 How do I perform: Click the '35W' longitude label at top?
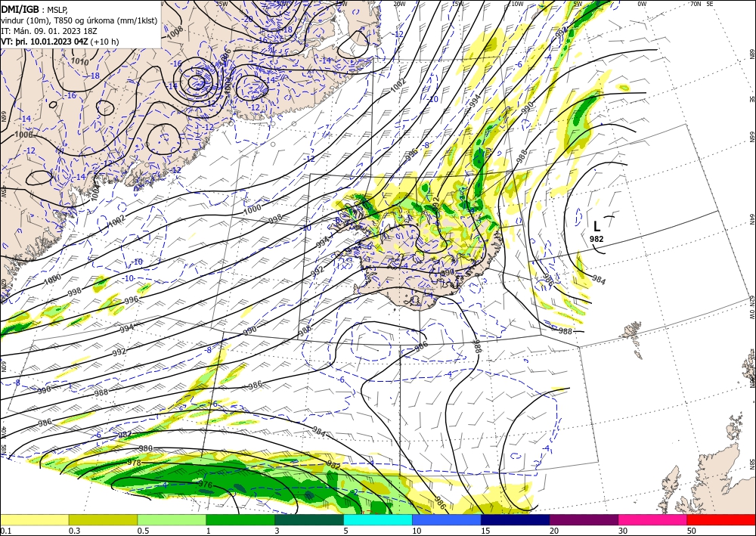click(x=222, y=4)
